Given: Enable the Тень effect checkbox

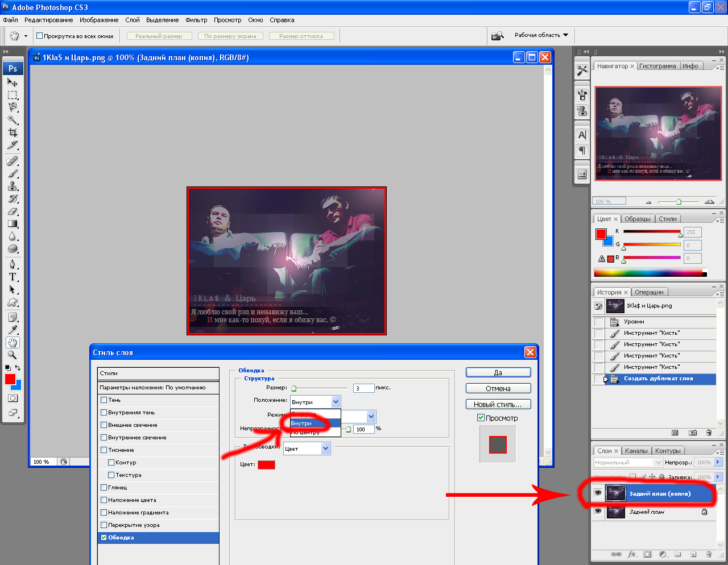Looking at the screenshot, I should pos(104,400).
